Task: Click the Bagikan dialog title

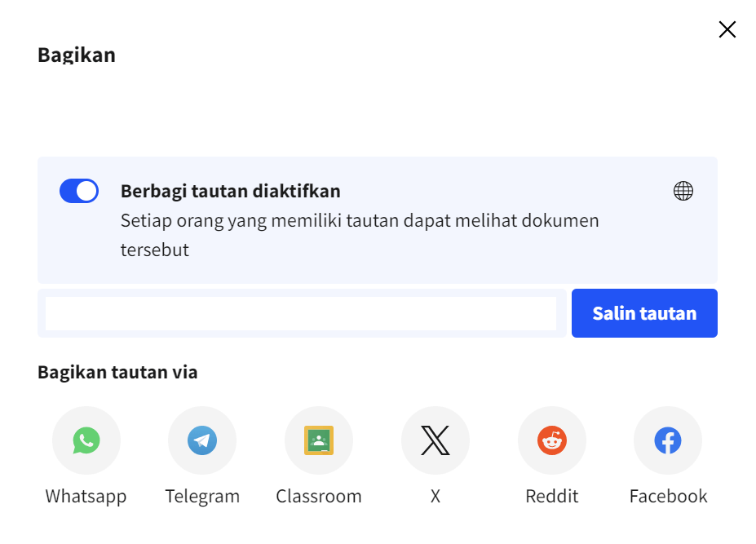Action: 77,55
